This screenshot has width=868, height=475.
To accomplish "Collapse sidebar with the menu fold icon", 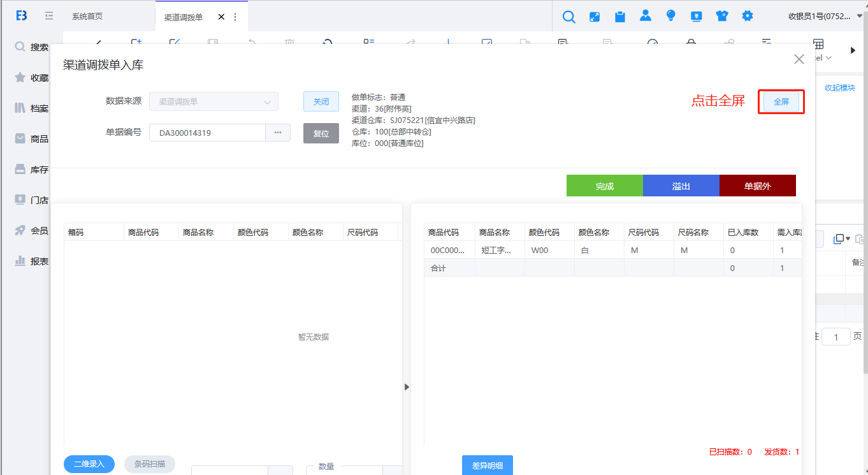I will tap(49, 16).
